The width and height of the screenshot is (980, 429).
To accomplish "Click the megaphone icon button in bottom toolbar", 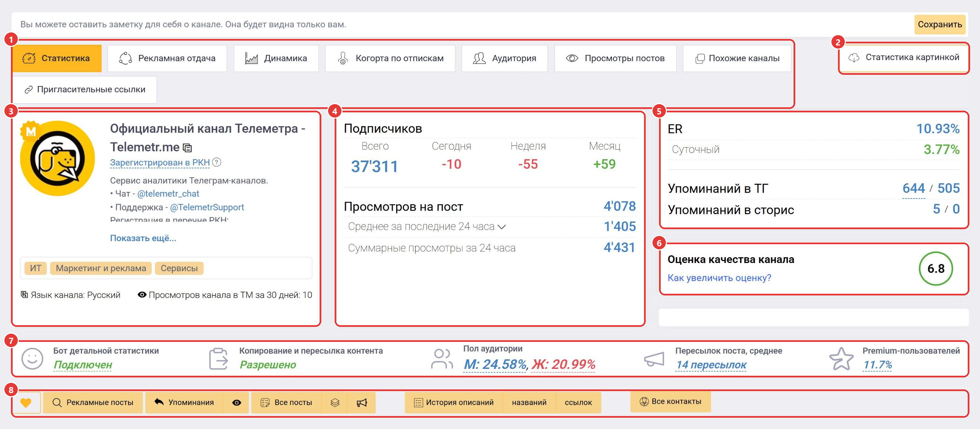I will click(x=362, y=402).
